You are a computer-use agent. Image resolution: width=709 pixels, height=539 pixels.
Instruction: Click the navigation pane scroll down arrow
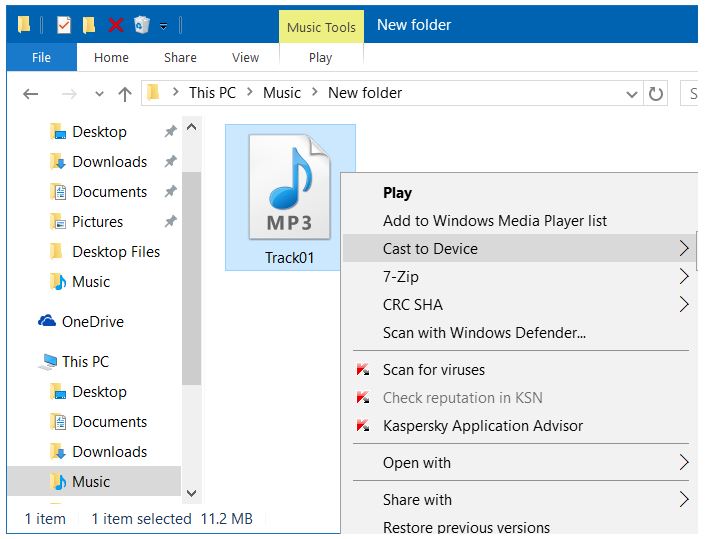click(192, 493)
